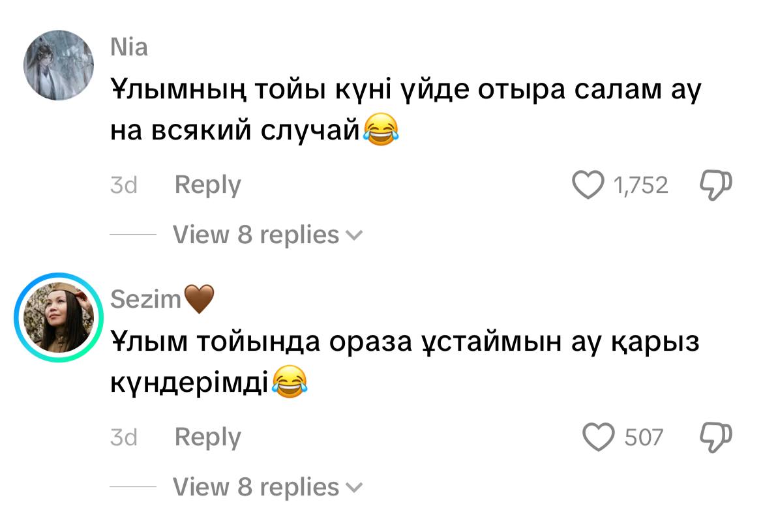Reply to Nia's comment
Screen dimensions: 763x532
click(208, 185)
